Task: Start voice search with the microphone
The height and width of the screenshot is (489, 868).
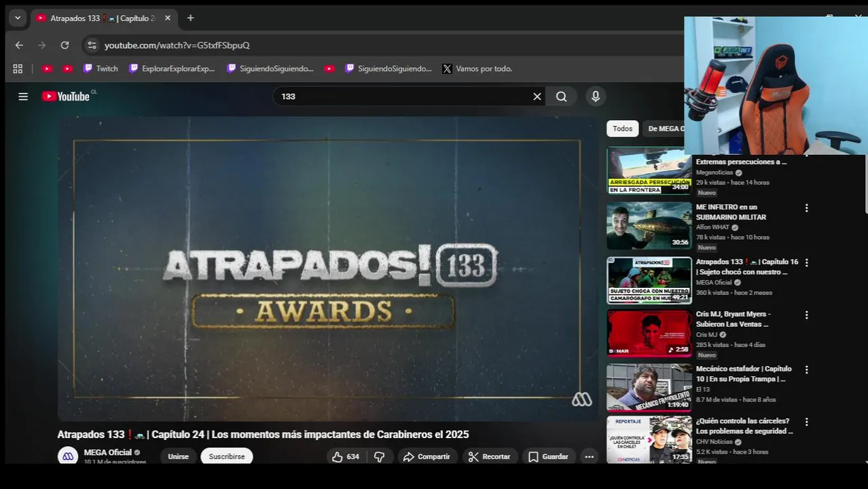Action: (596, 96)
